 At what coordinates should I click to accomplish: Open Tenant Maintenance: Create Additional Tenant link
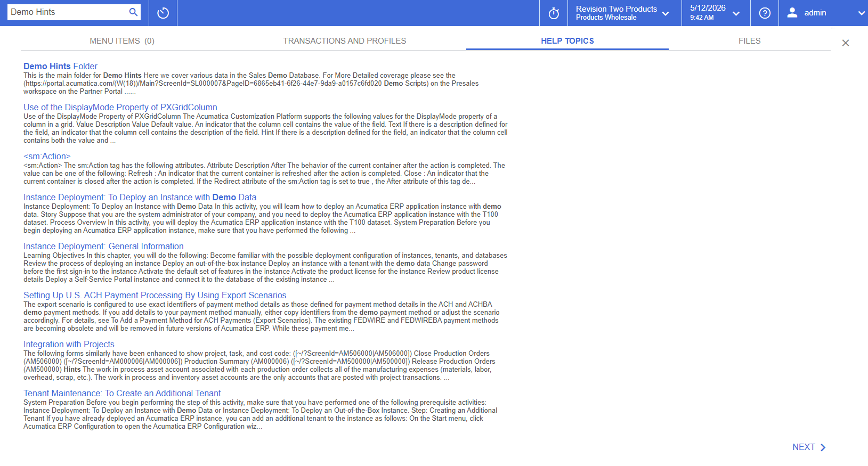click(x=122, y=393)
